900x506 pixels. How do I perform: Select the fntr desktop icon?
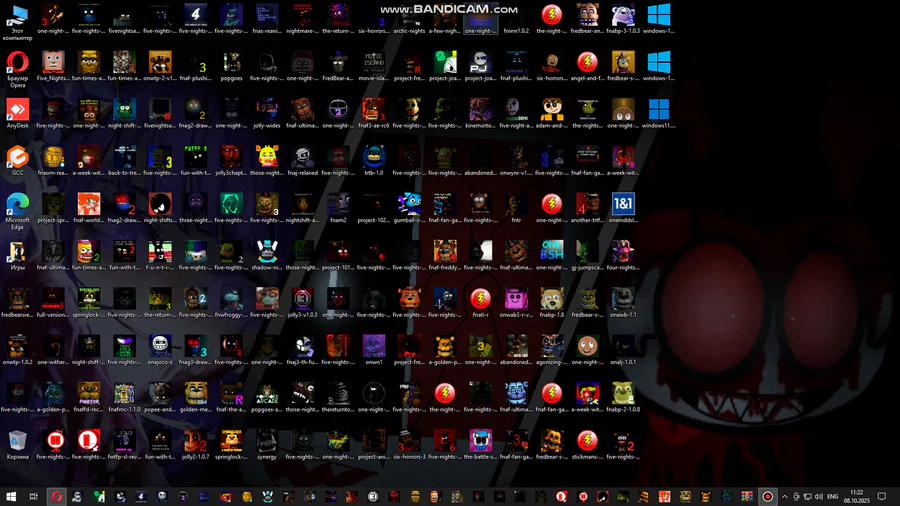[516, 207]
